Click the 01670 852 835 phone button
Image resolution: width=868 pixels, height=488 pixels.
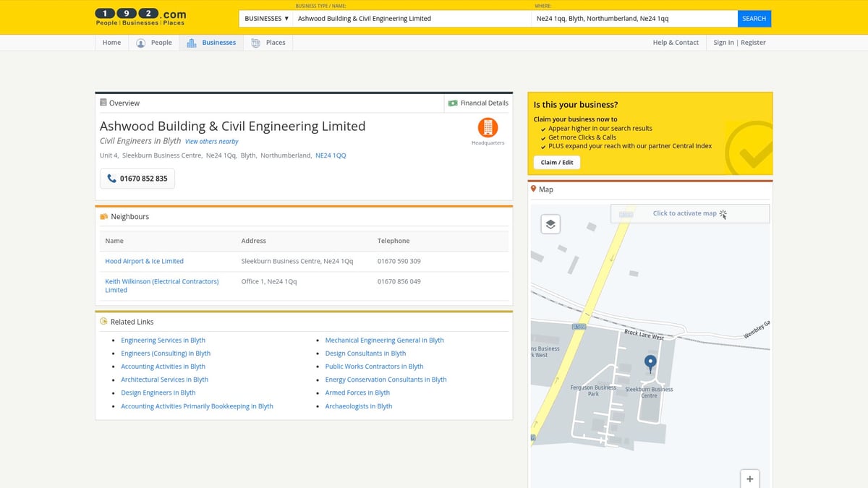click(x=137, y=179)
